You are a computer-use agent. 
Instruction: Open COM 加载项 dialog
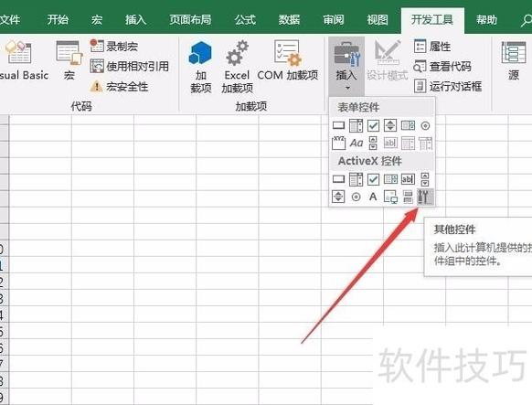288,60
